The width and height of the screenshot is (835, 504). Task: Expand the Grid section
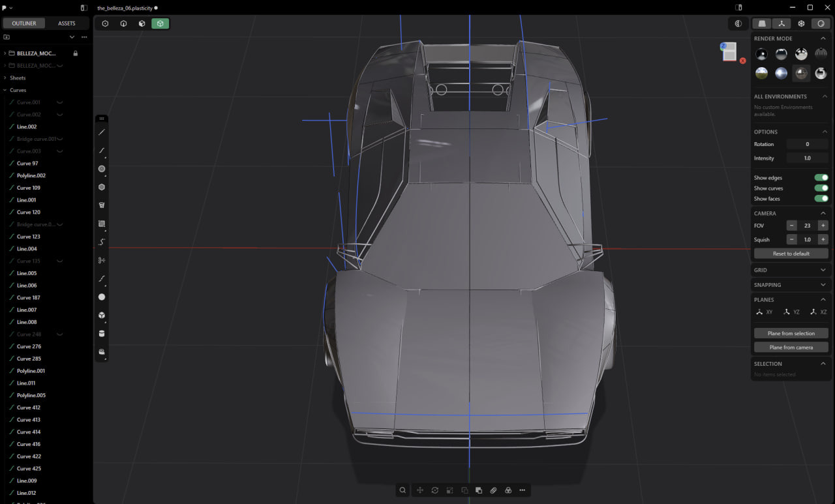(791, 270)
